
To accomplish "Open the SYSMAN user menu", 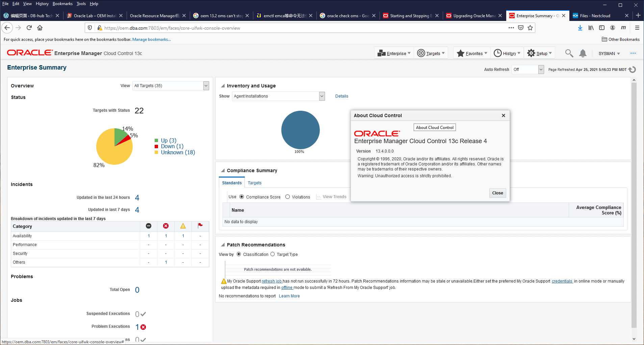I will click(x=609, y=54).
